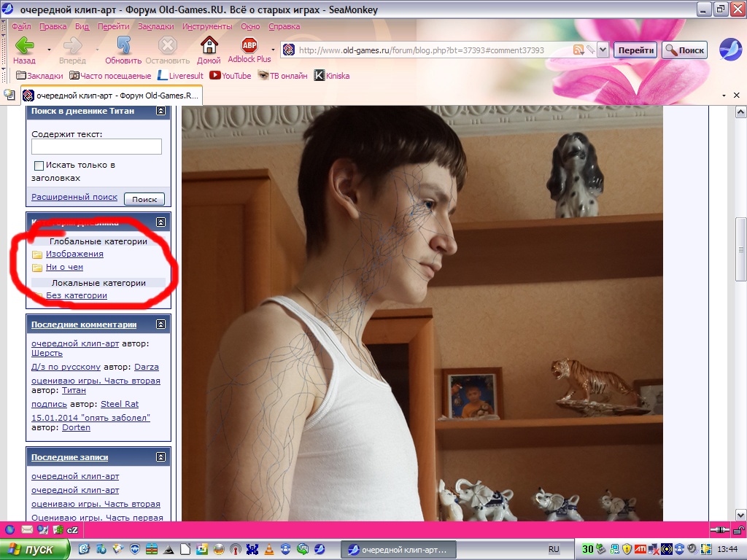Image resolution: width=747 pixels, height=560 pixels.
Task: Open the volume speaker tray icon
Action: coord(692,549)
